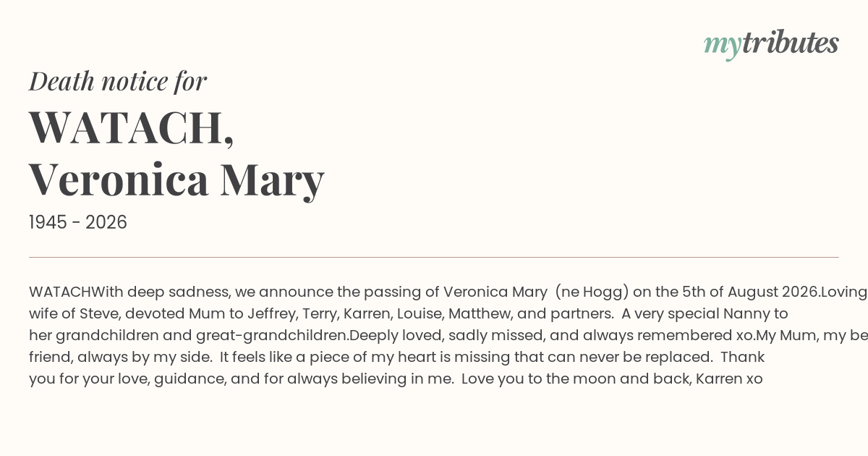Select the "1945 - 2026" date range

tap(78, 223)
